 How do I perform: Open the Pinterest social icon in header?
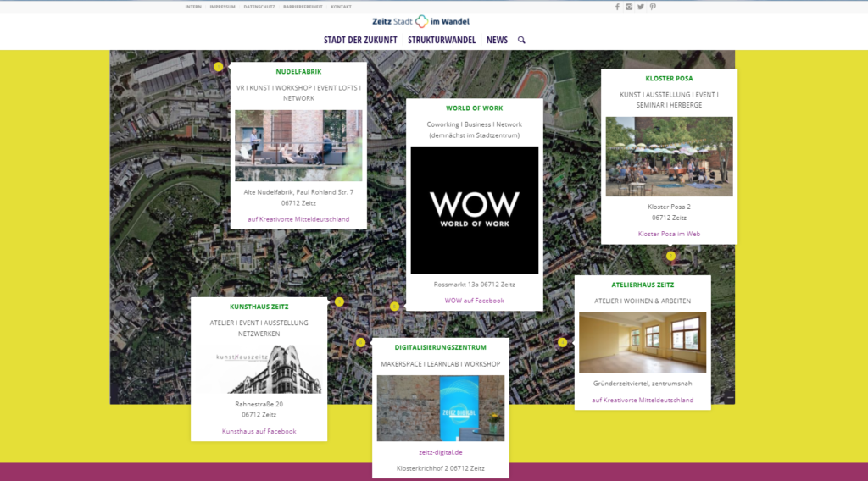(x=653, y=7)
